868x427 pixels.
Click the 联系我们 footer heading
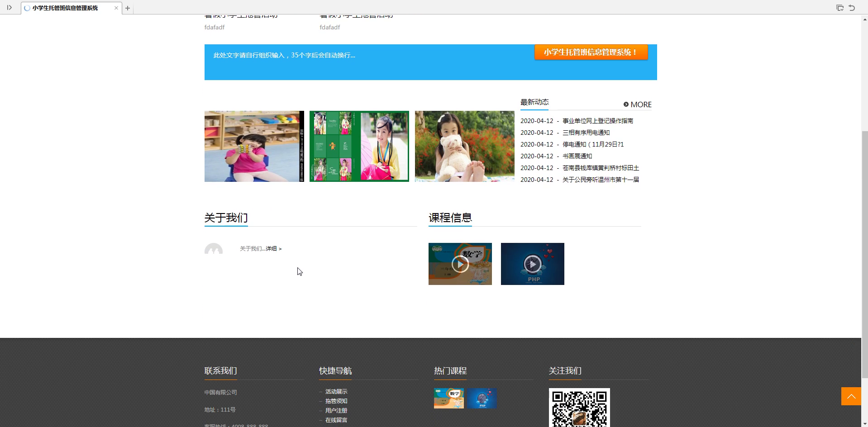coord(220,371)
